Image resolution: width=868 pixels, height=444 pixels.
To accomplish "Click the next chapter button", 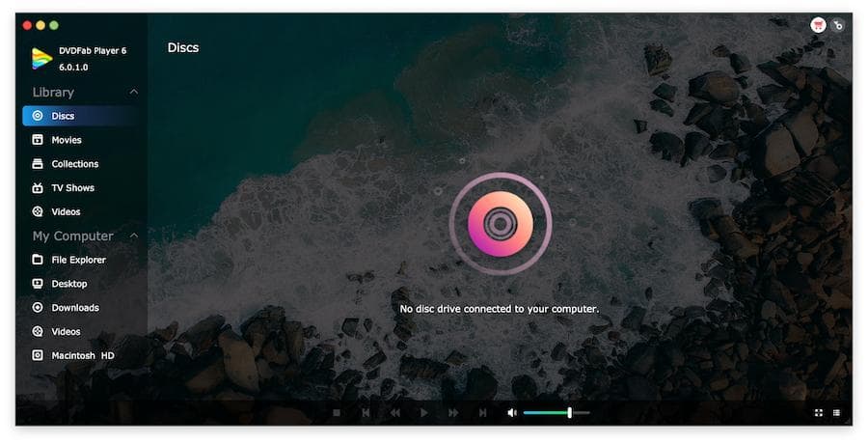I will pos(482,412).
